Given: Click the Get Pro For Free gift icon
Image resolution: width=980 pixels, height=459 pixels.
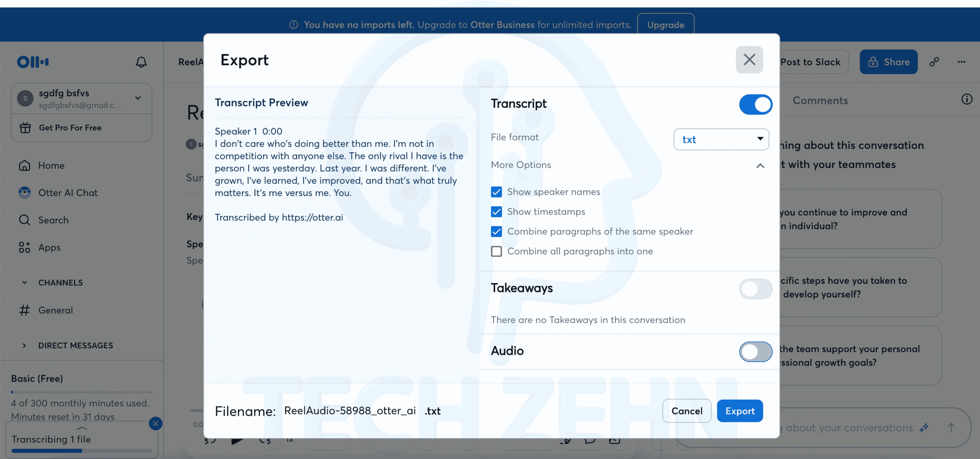Looking at the screenshot, I should 25,128.
